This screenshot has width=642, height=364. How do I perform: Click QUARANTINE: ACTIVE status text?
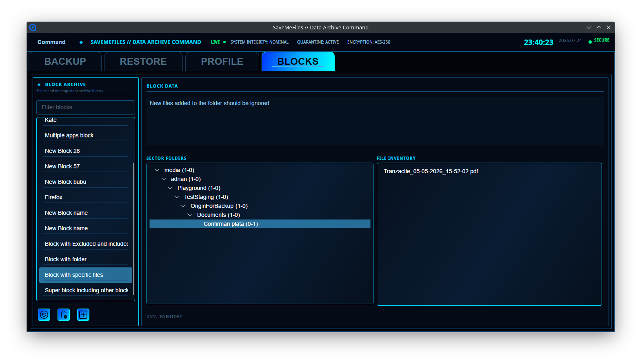click(x=318, y=42)
